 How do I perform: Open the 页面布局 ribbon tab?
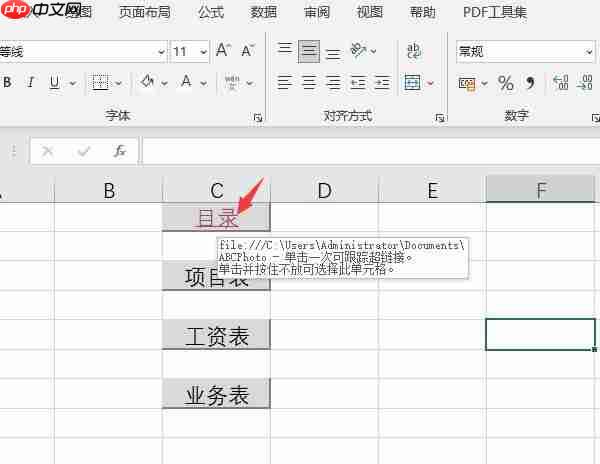tap(145, 12)
